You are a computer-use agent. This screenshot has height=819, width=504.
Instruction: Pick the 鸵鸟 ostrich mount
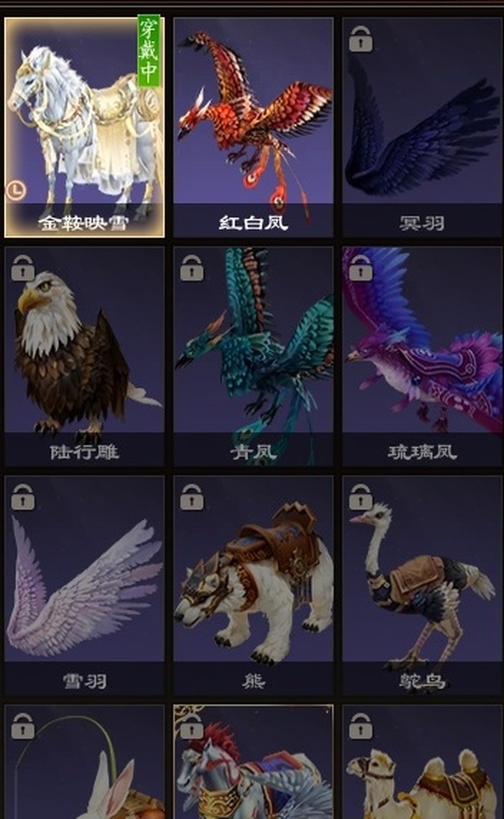point(422,585)
